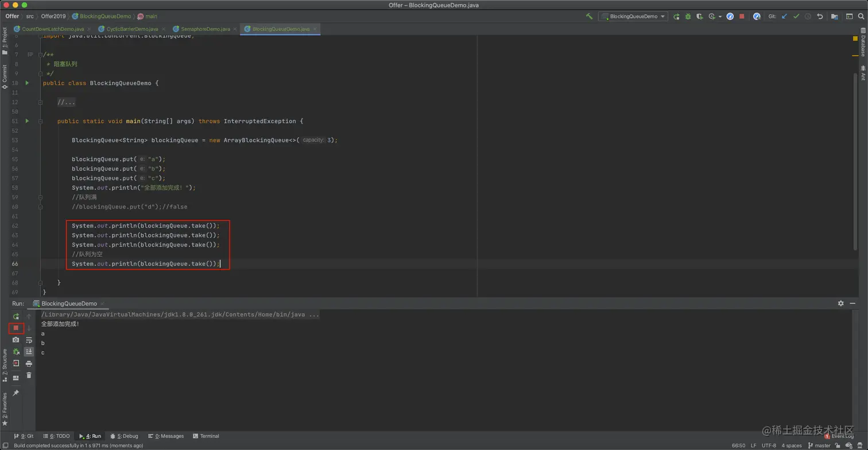Open the Debug tool window tab

124,436
